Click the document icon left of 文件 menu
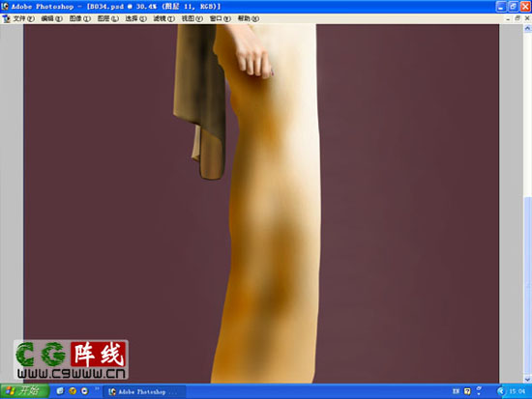 pos(6,19)
